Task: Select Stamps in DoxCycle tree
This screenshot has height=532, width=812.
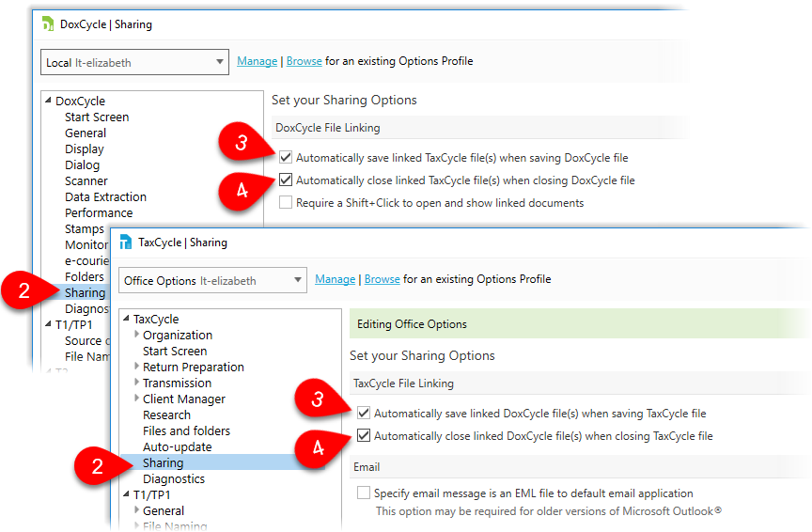Action: pos(85,229)
